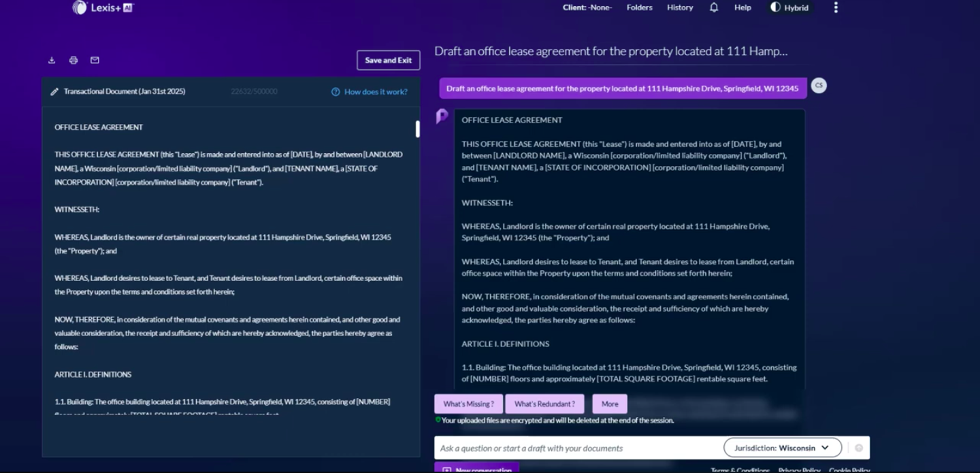This screenshot has height=473, width=980.
Task: Click WITNESSETH: in the left editor
Action: click(x=77, y=210)
